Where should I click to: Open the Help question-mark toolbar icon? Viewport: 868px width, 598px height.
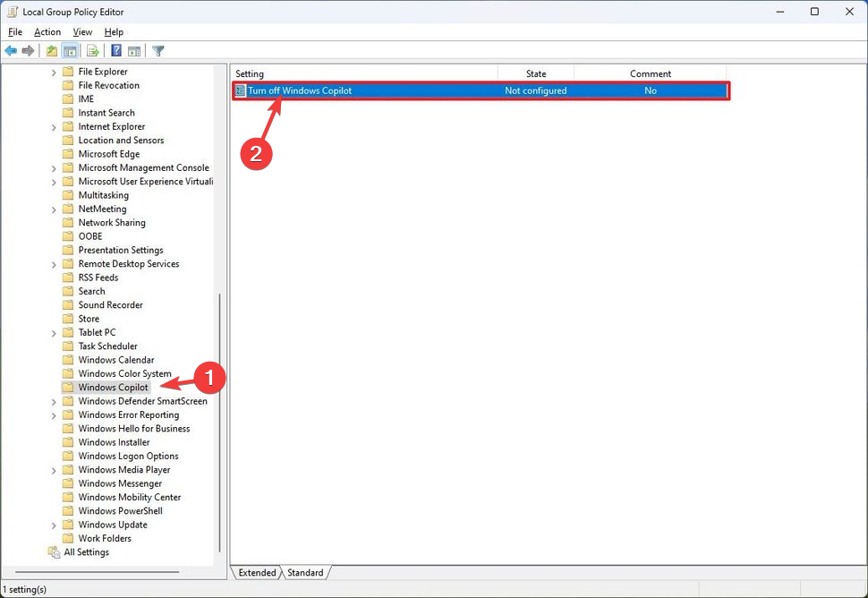click(x=116, y=51)
